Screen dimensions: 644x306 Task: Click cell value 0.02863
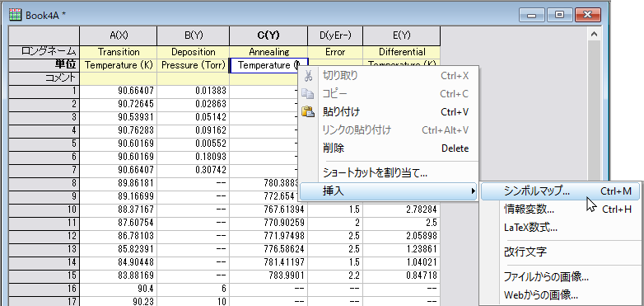pos(193,105)
